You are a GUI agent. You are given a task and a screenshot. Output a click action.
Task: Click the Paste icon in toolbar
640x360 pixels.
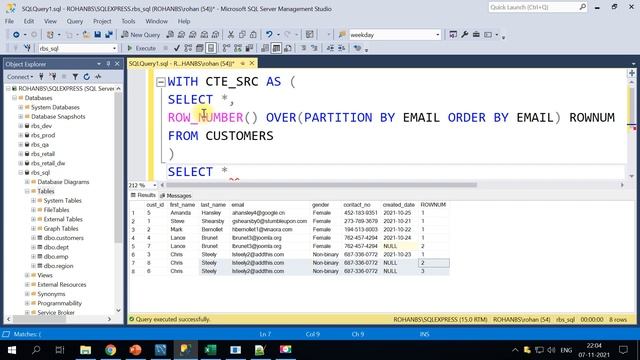coord(253,35)
